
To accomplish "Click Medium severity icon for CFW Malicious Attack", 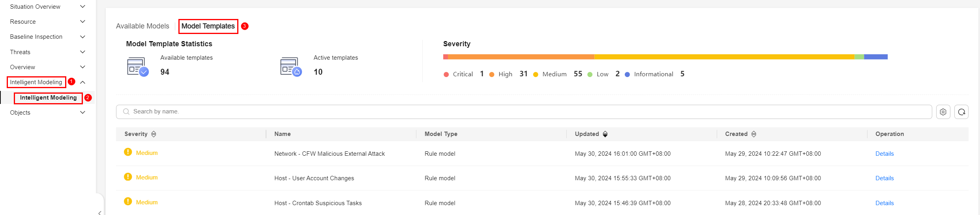I will click(128, 152).
